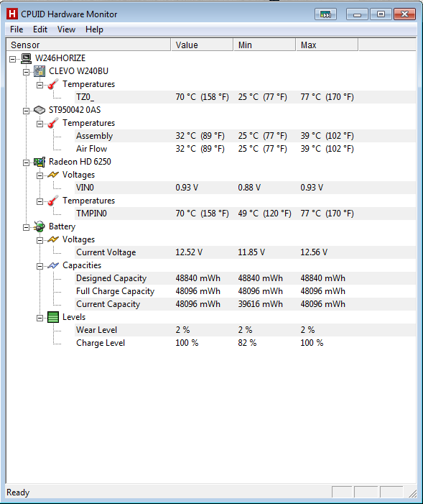Collapse Voltages under Battery
Viewport: 423px width, 504px height.
tap(39, 240)
